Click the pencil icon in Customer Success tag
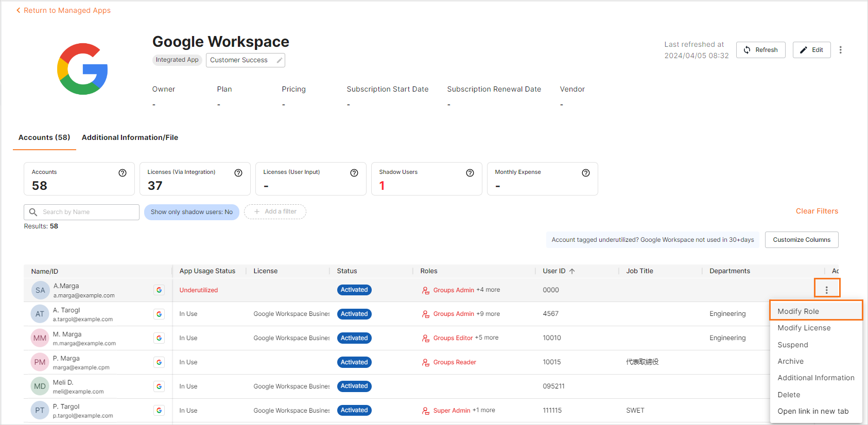Viewport: 868px width, 425px height. click(279, 60)
